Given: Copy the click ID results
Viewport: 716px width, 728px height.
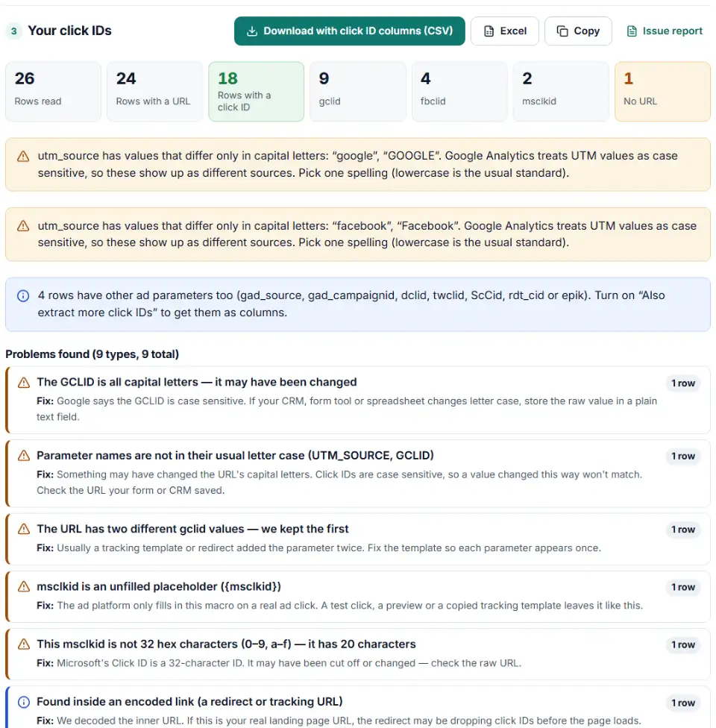Looking at the screenshot, I should (578, 31).
